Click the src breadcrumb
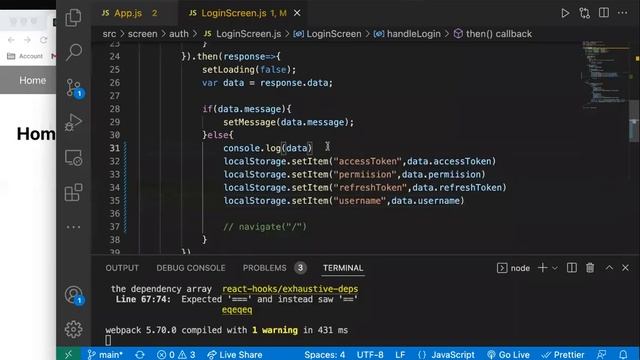Image resolution: width=640 pixels, height=360 pixels. coord(109,34)
